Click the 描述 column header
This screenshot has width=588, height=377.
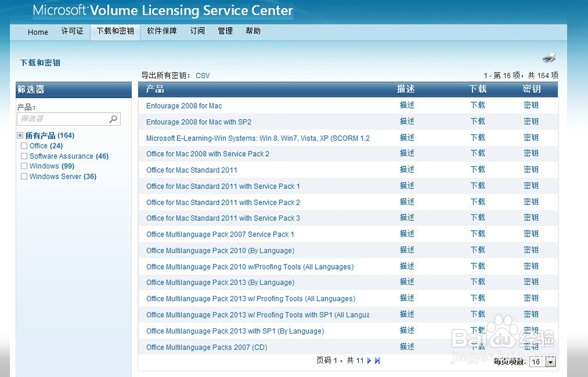click(406, 89)
